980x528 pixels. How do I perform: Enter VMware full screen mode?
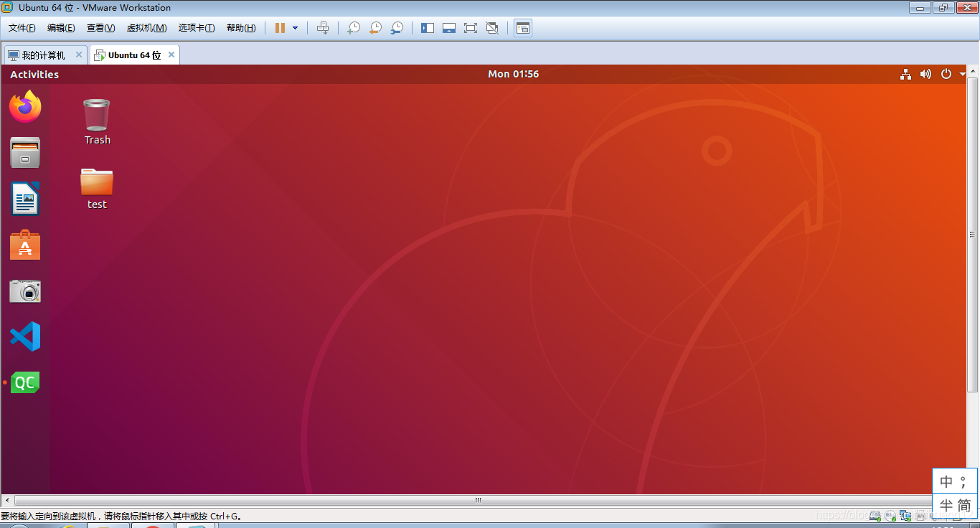(x=471, y=28)
